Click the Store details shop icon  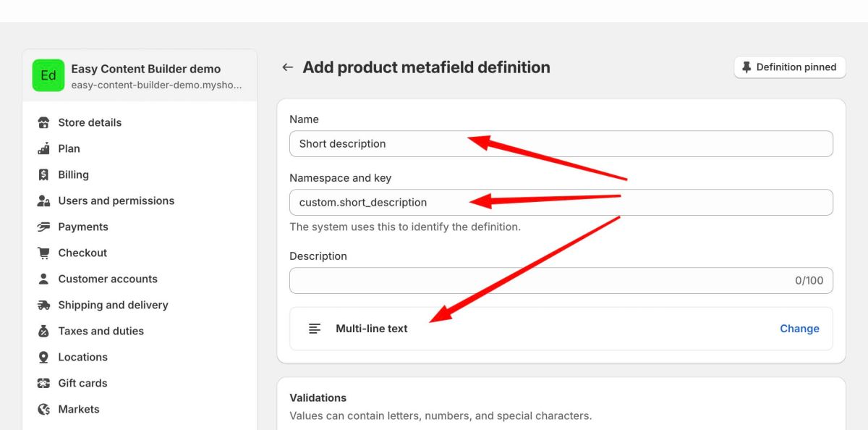[43, 122]
